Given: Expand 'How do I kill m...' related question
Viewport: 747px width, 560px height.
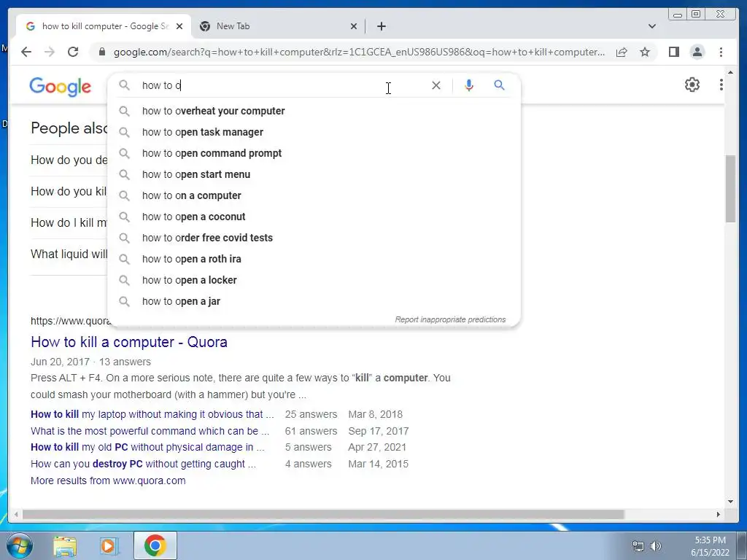Looking at the screenshot, I should [69, 222].
